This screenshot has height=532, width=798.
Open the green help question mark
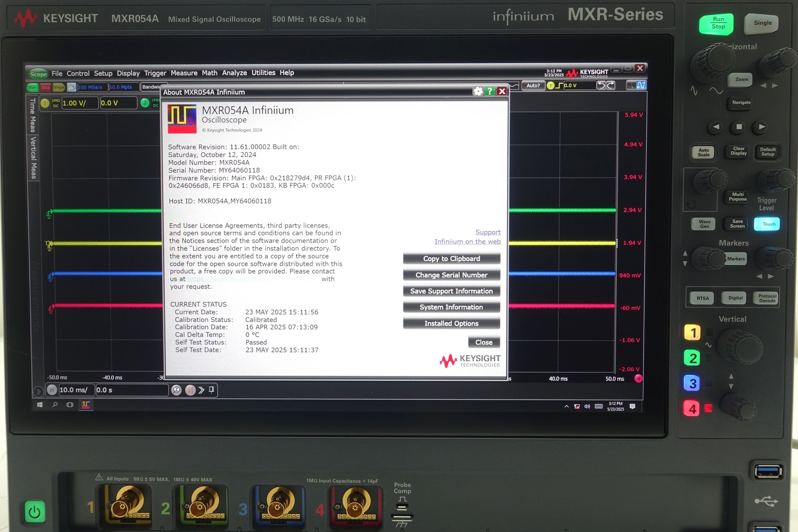point(490,91)
